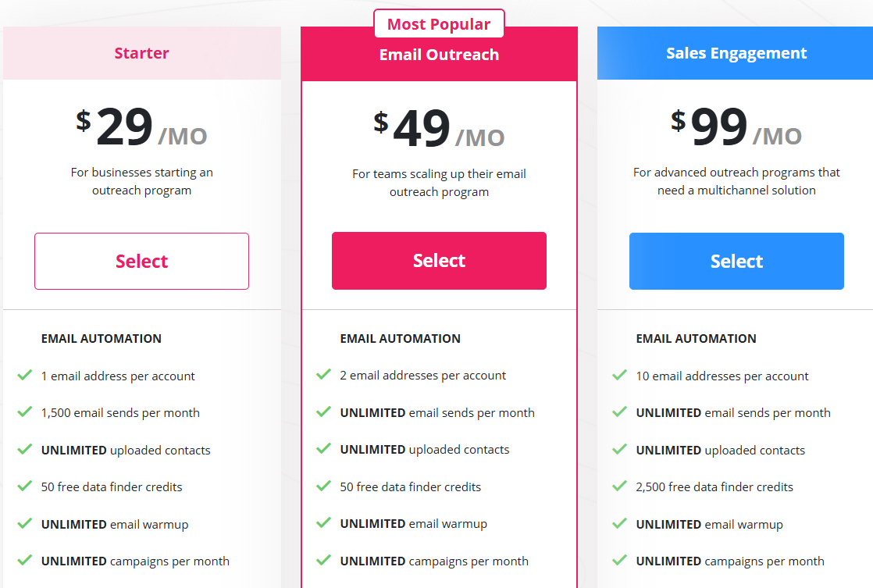Click the checkmark beside "2,500 free data finder credits"
873x588 pixels.
click(x=621, y=486)
